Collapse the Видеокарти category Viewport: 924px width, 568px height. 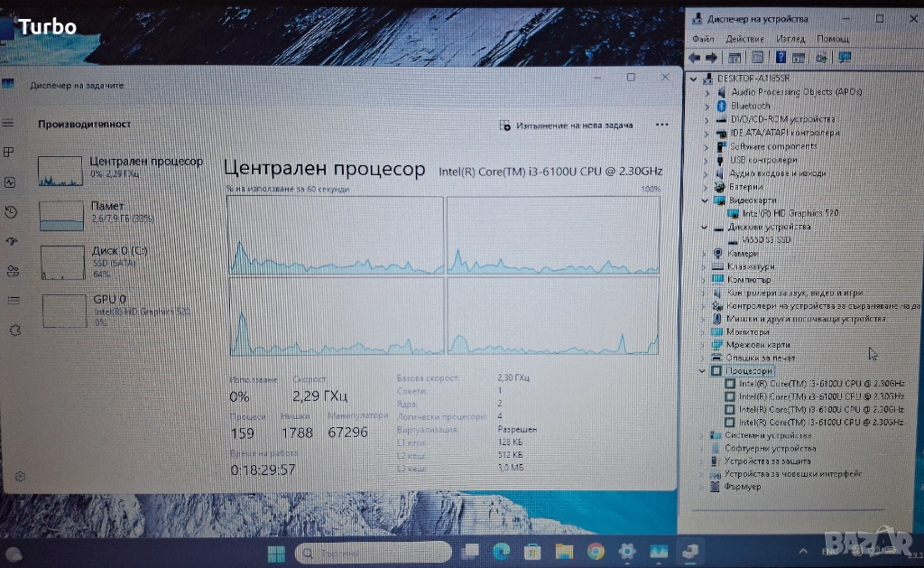point(706,200)
